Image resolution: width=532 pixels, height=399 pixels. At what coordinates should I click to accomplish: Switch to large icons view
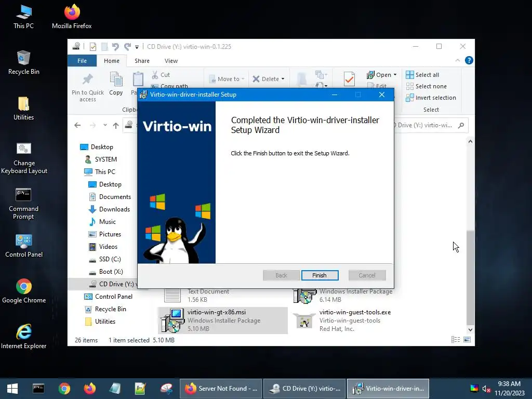(x=467, y=340)
